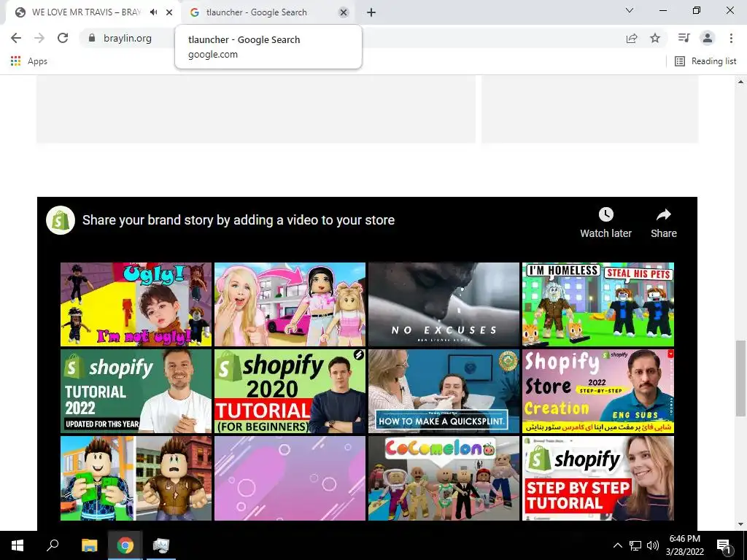Screen dimensions: 747x560
Task: Open the tab search chevron
Action: click(x=630, y=10)
